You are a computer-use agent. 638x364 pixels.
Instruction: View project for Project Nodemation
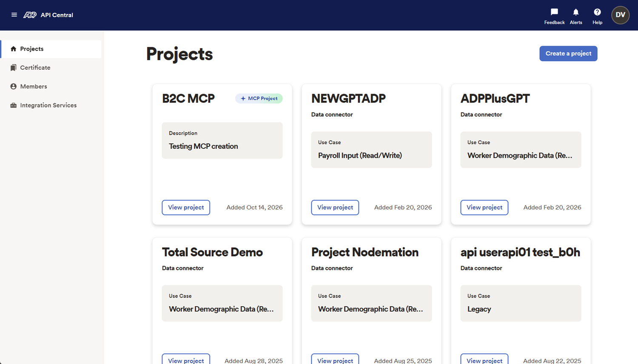point(335,360)
